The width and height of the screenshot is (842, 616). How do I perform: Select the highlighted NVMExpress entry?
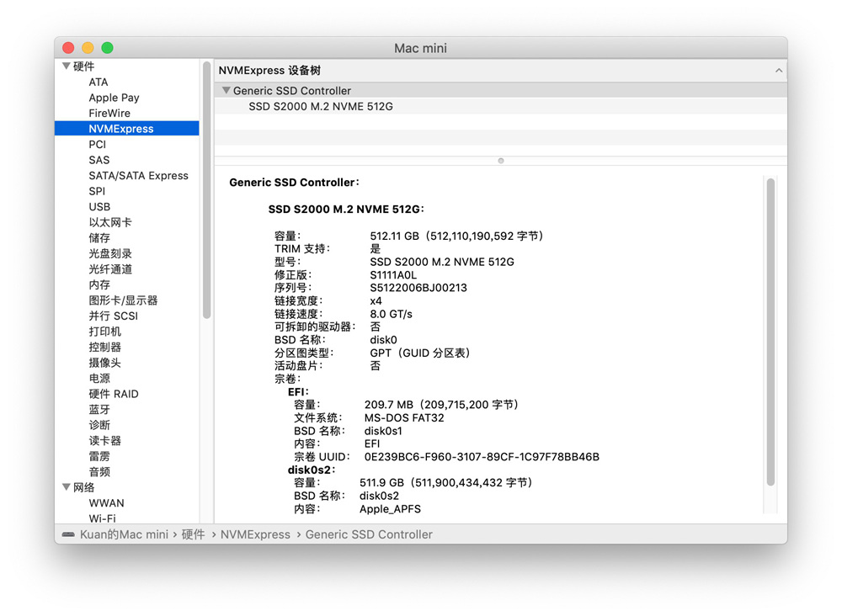tap(127, 129)
